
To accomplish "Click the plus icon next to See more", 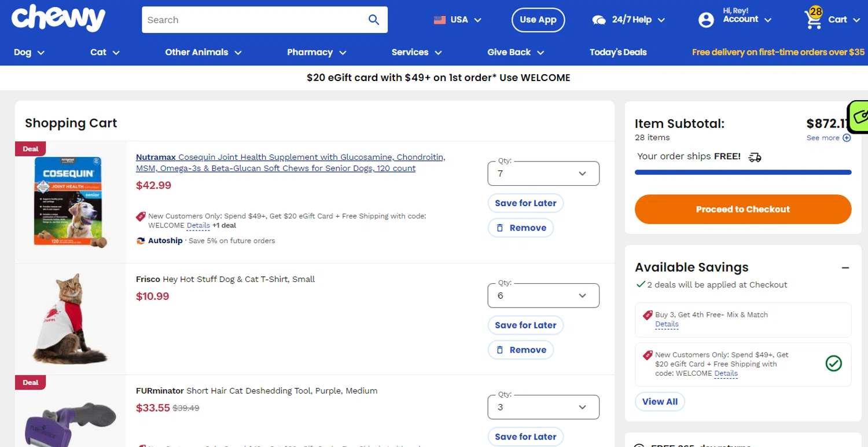I will pos(847,138).
